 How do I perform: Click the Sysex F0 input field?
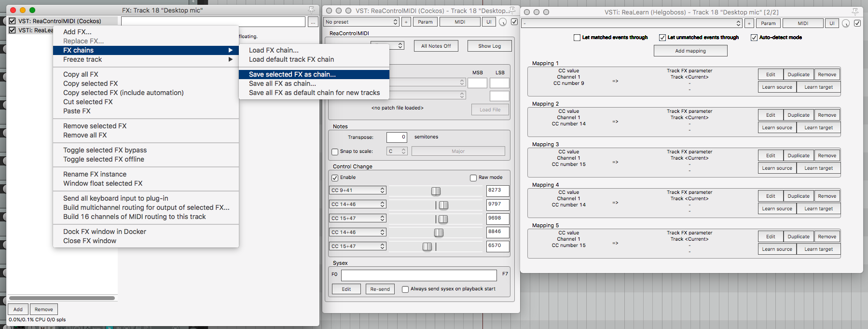pyautogui.click(x=418, y=275)
